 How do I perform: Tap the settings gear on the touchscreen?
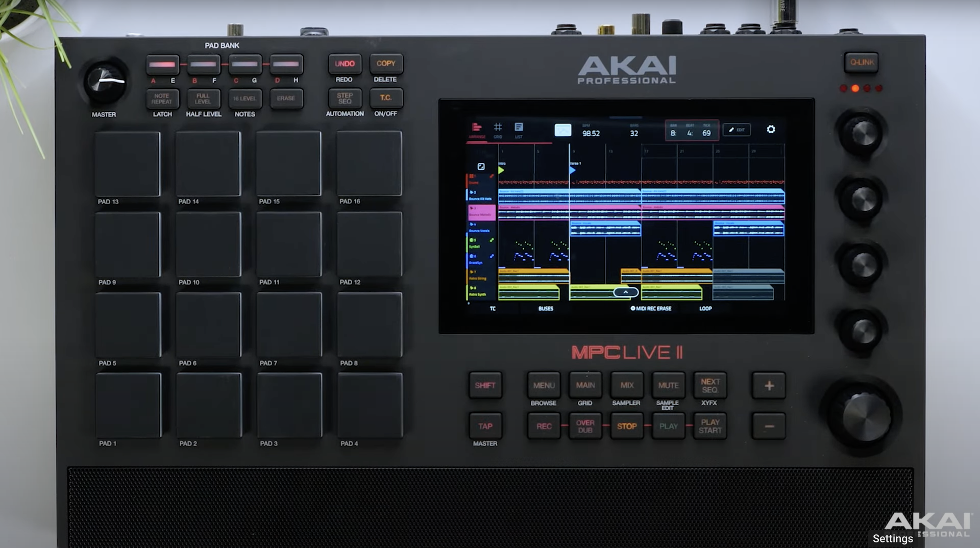[x=771, y=129]
